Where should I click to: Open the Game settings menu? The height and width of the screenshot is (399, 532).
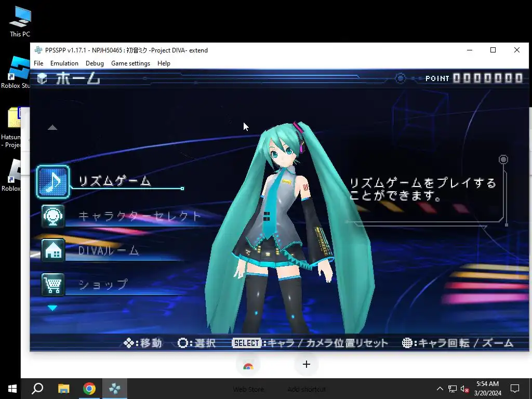pyautogui.click(x=130, y=63)
